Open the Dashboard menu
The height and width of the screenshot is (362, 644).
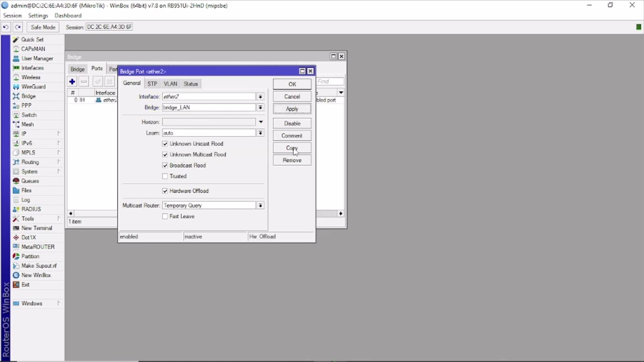click(x=68, y=16)
